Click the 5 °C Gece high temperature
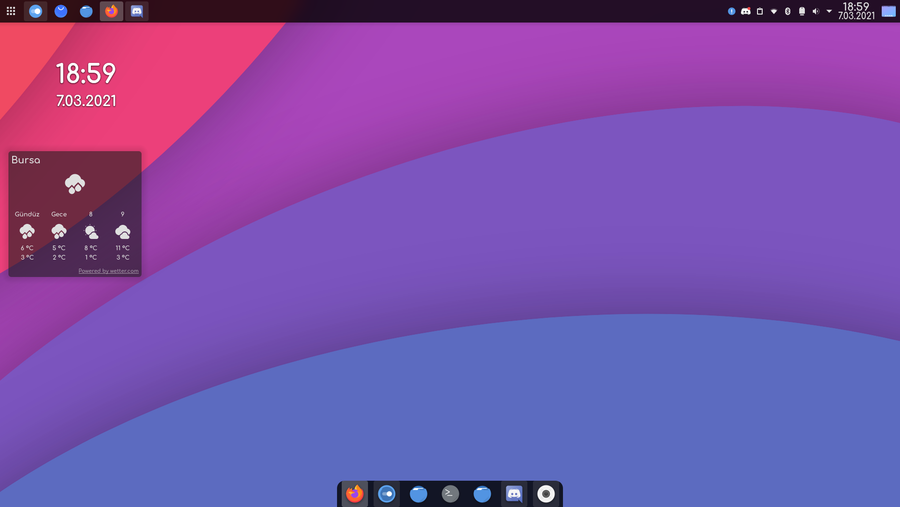 tap(59, 248)
